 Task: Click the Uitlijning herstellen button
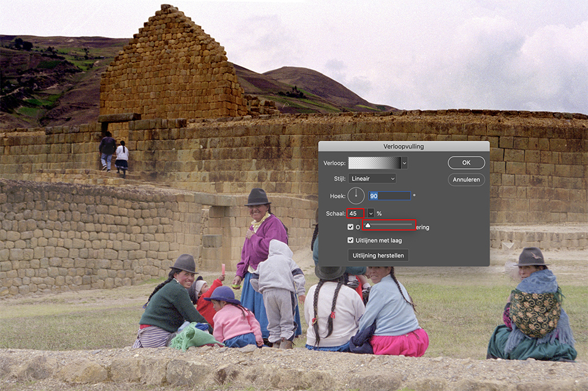[x=378, y=255]
